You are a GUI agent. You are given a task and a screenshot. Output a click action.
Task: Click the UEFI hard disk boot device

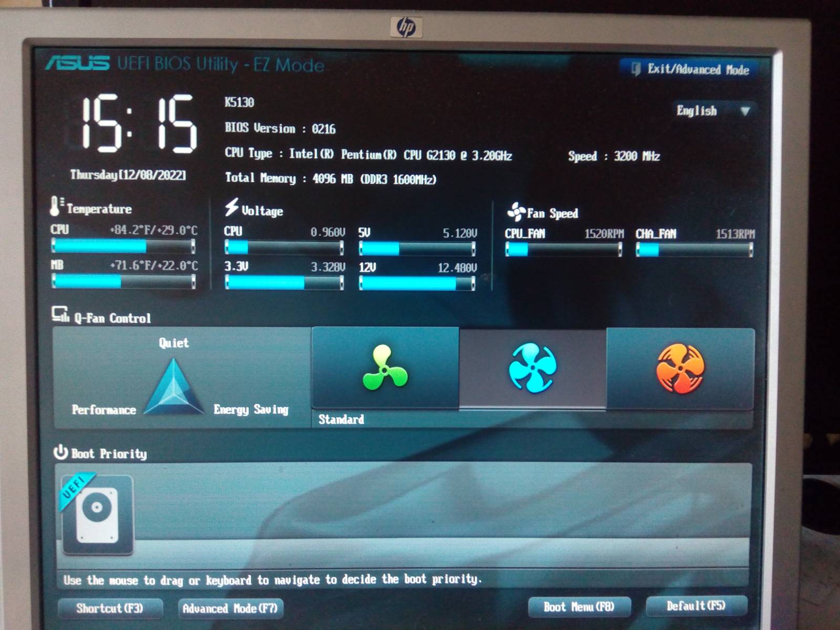coord(97,514)
